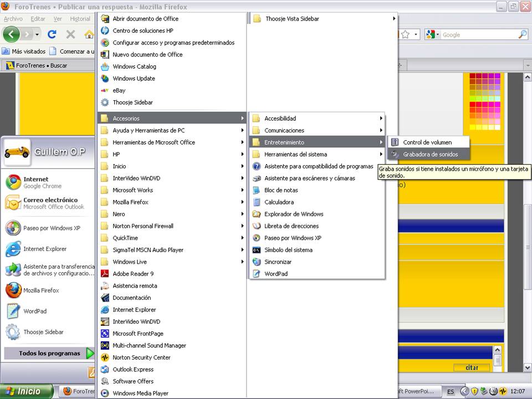The width and height of the screenshot is (532, 399).
Task: Expand Herramientas del sistema submenu
Action: pyautogui.click(x=317, y=155)
